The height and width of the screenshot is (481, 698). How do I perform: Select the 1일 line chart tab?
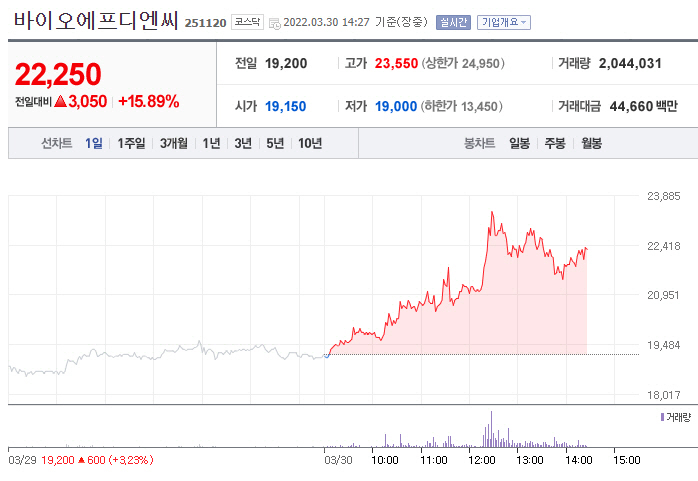pyautogui.click(x=94, y=143)
